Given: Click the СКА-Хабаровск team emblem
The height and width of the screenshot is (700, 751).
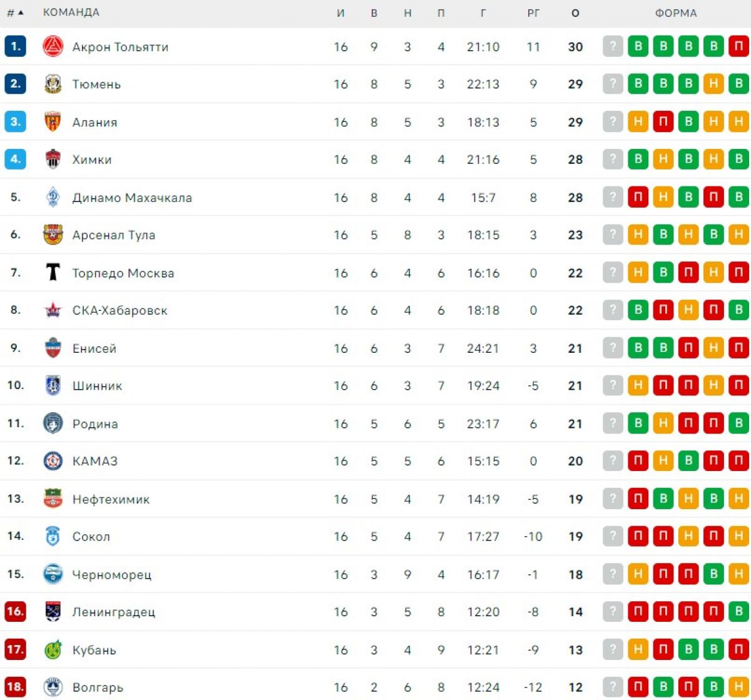Looking at the screenshot, I should [x=53, y=310].
